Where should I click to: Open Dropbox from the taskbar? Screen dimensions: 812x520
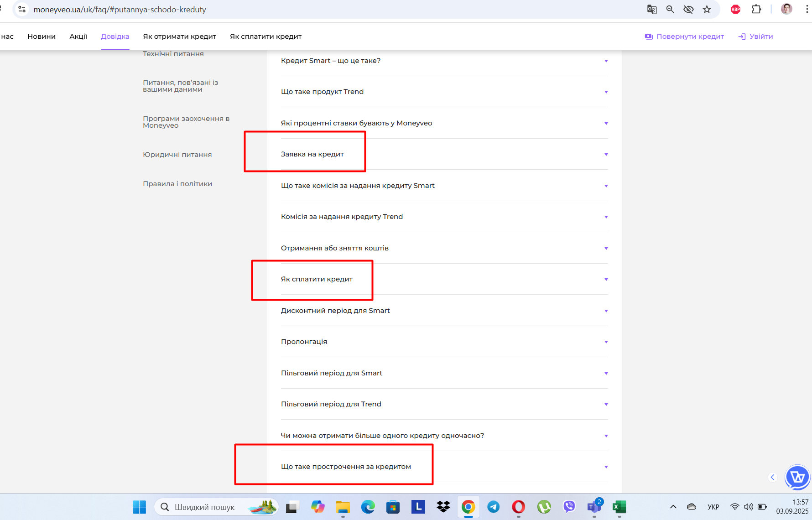[x=443, y=507]
